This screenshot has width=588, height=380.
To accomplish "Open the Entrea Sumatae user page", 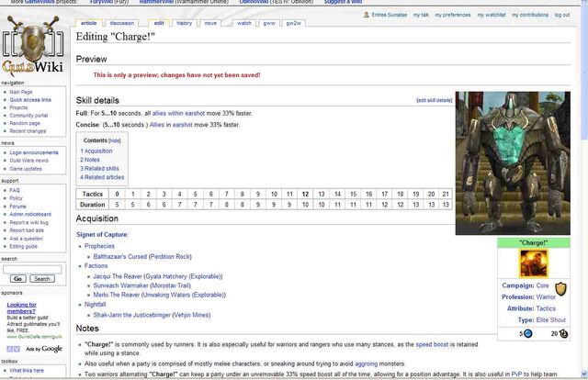I will click(390, 15).
